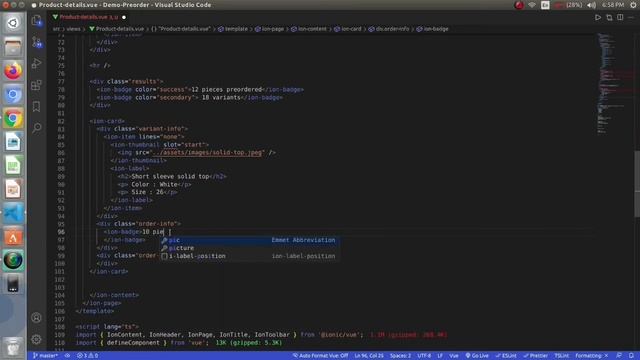Open LibreOffice Writer from the dock

coord(13,142)
